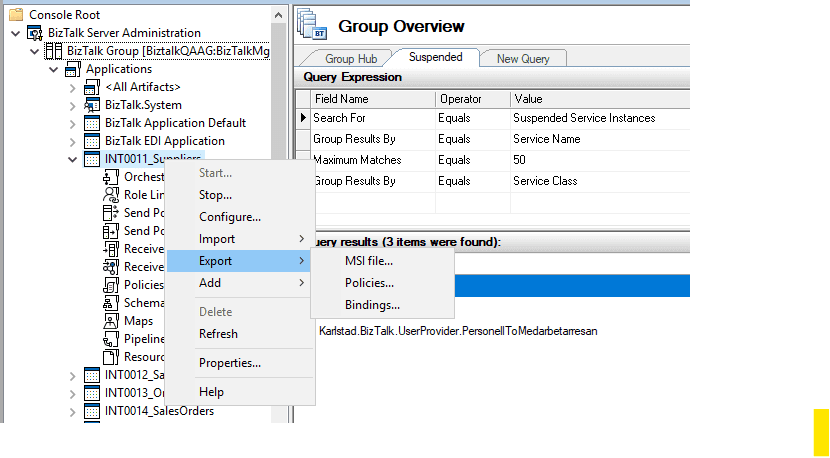Click the Policies node icon
The image size is (830, 458).
(x=111, y=285)
